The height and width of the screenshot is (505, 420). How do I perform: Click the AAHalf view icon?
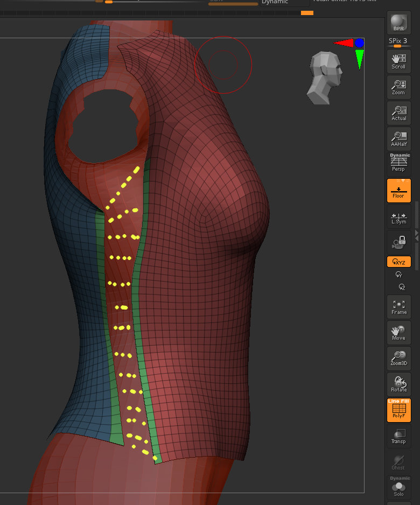(x=398, y=139)
